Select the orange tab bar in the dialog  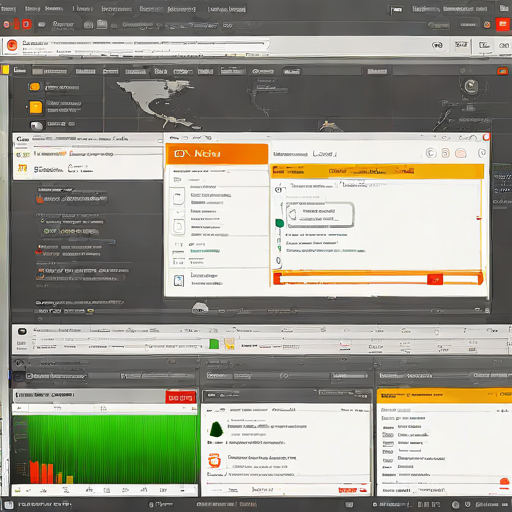pos(377,171)
